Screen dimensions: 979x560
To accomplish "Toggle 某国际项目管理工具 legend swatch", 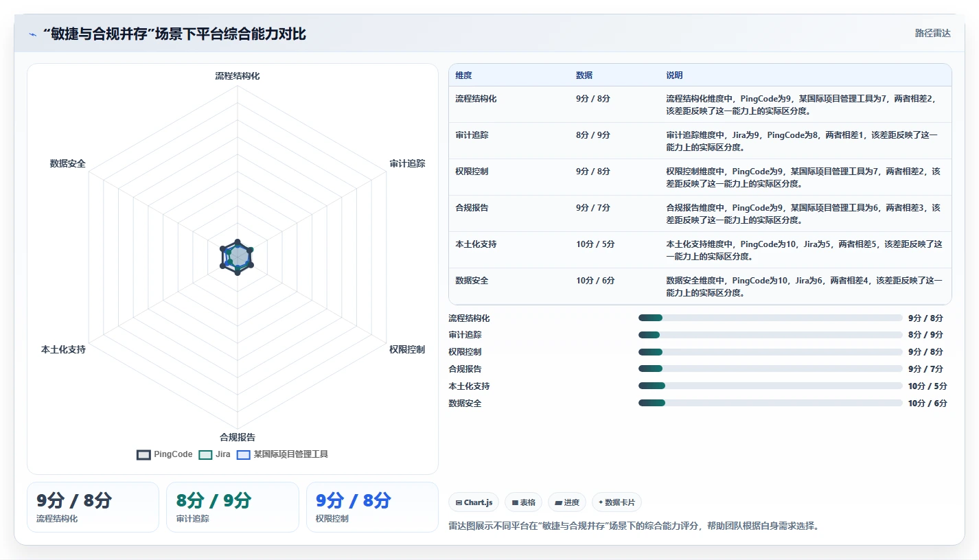I will click(x=243, y=454).
